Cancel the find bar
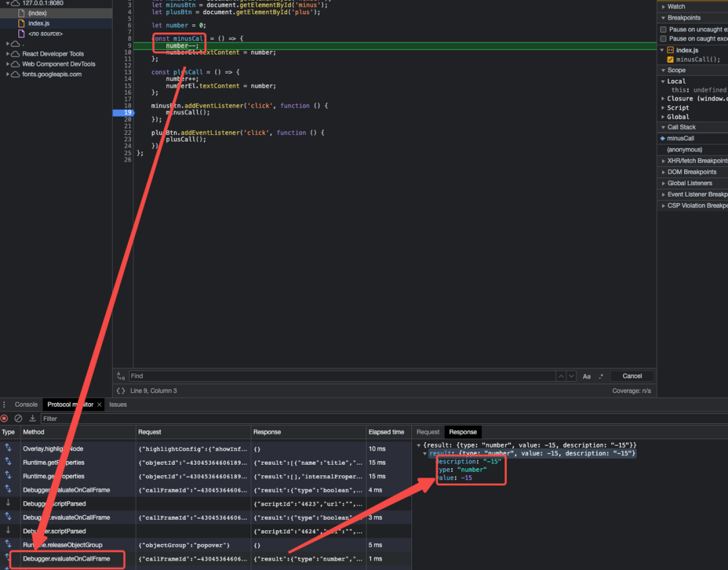Image resolution: width=728 pixels, height=570 pixels. 632,376
